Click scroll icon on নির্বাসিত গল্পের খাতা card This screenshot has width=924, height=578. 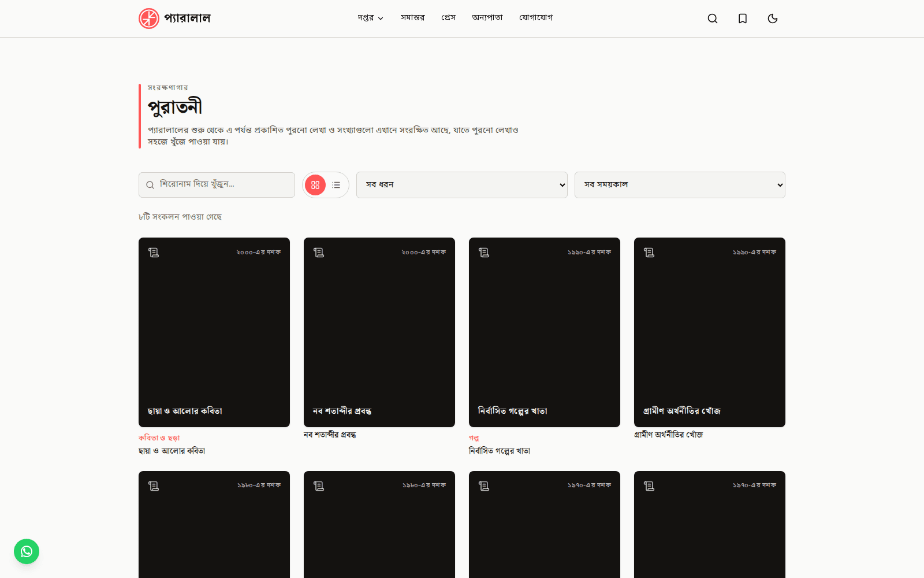[484, 253]
